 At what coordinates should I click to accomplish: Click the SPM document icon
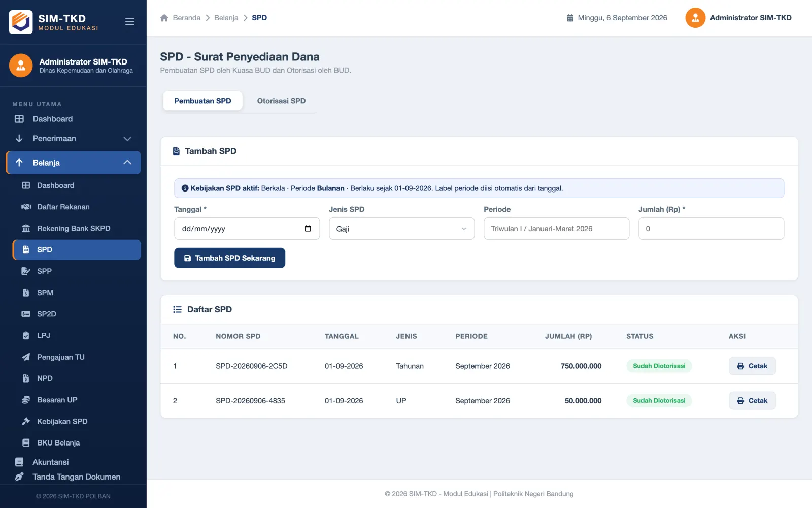click(x=26, y=293)
